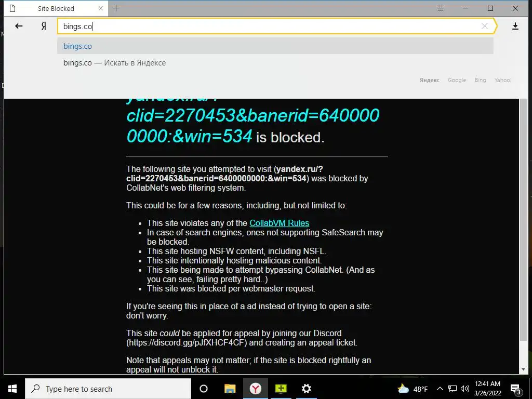
Task: Open the Windows Start menu
Action: [x=12, y=389]
